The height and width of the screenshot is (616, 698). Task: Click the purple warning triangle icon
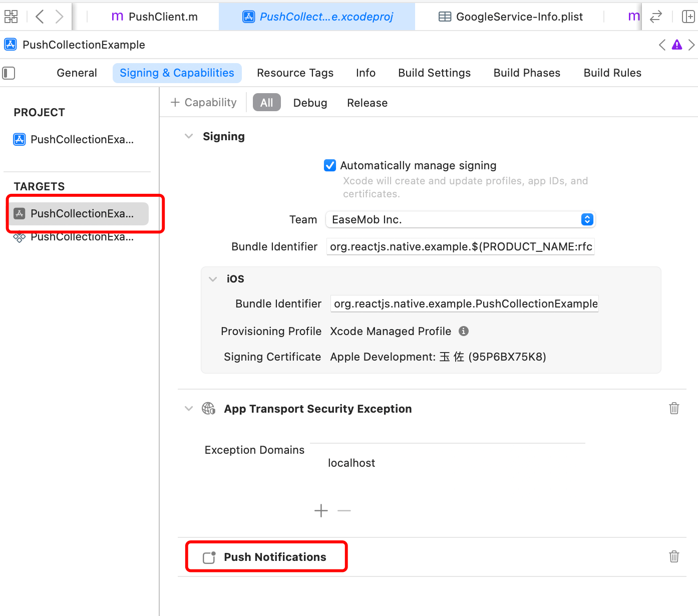pyautogui.click(x=677, y=45)
